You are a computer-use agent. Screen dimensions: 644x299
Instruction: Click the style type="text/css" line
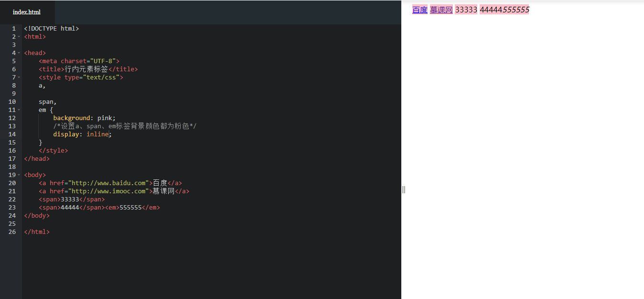pyautogui.click(x=81, y=78)
